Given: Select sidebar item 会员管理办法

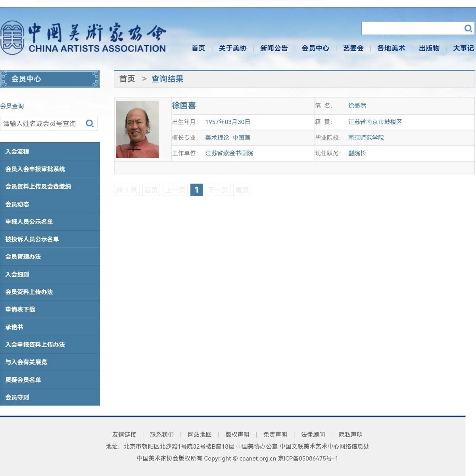Looking at the screenshot, I should coord(50,256).
